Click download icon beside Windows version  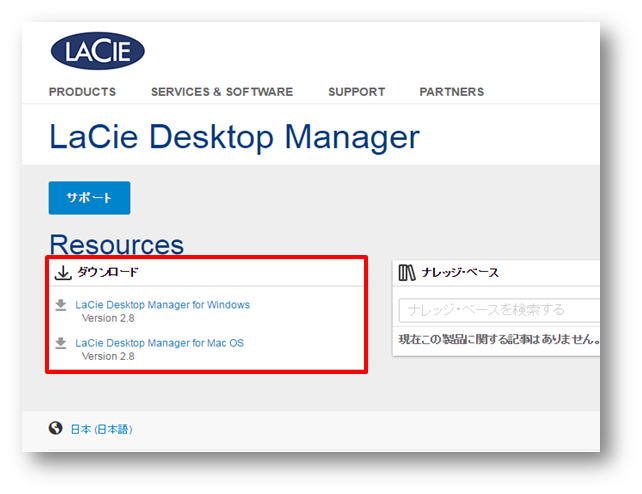click(x=61, y=305)
